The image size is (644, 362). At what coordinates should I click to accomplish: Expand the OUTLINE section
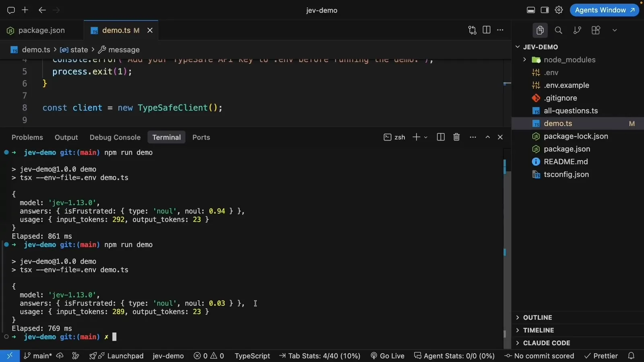coord(578,317)
